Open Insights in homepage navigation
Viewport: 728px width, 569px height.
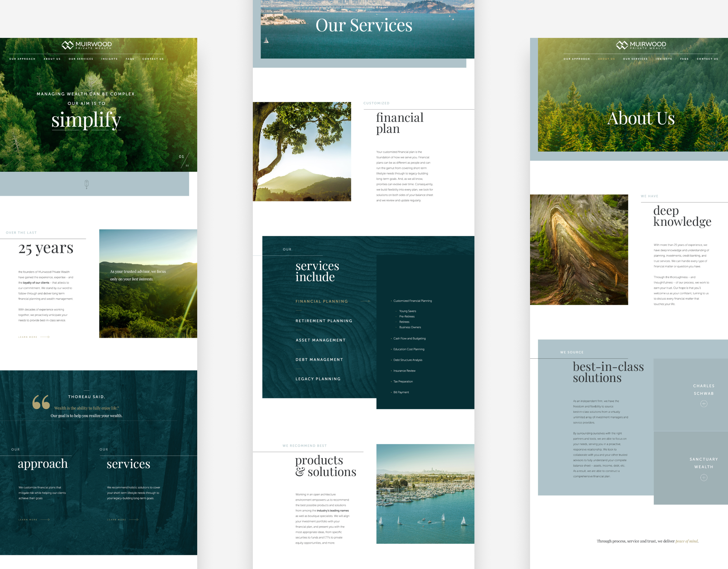pyautogui.click(x=109, y=59)
